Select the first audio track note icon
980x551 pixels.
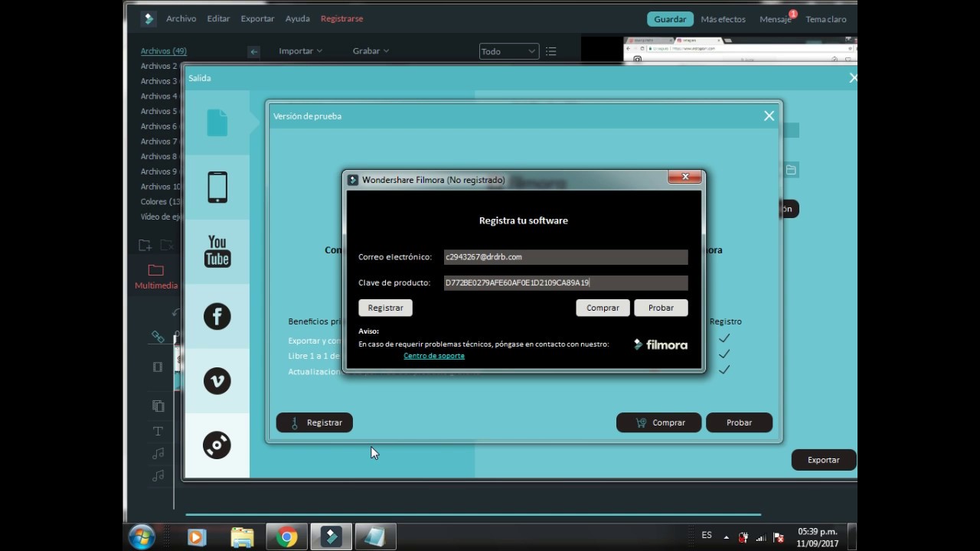158,453
